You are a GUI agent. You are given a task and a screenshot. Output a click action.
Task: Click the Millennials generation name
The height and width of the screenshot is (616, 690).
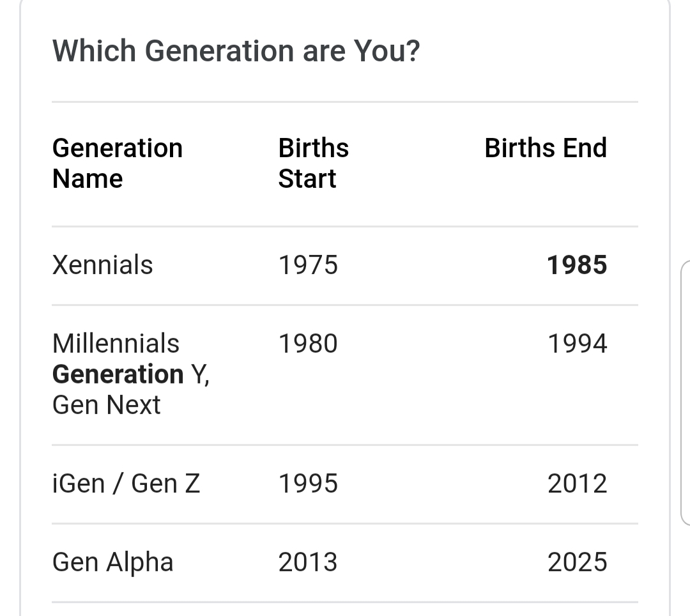pos(116,343)
